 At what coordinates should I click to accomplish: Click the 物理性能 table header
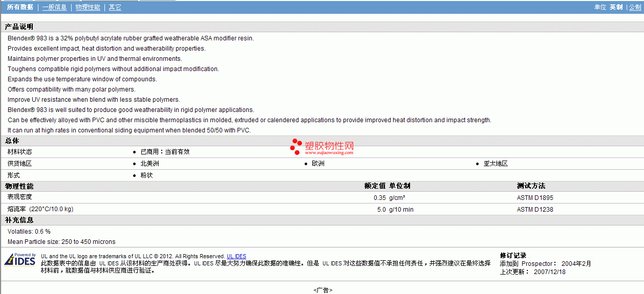pyautogui.click(x=19, y=186)
